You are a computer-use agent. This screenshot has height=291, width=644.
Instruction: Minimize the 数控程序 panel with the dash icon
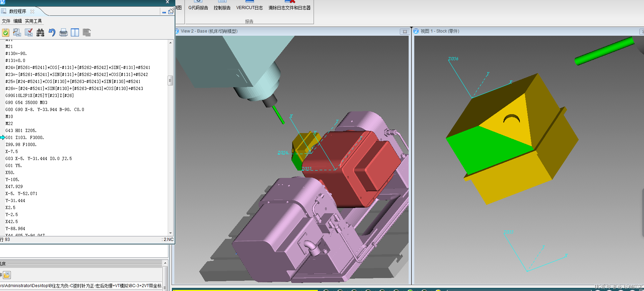(164, 12)
